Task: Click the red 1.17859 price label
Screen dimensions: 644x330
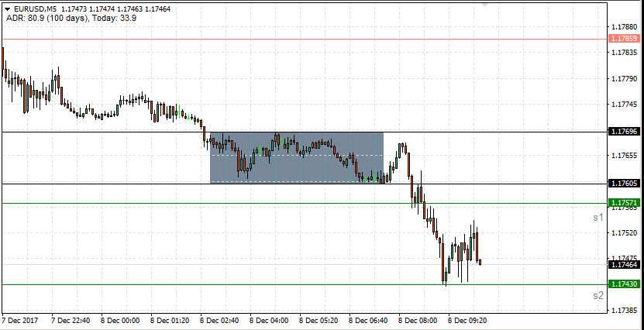Action: tap(624, 39)
